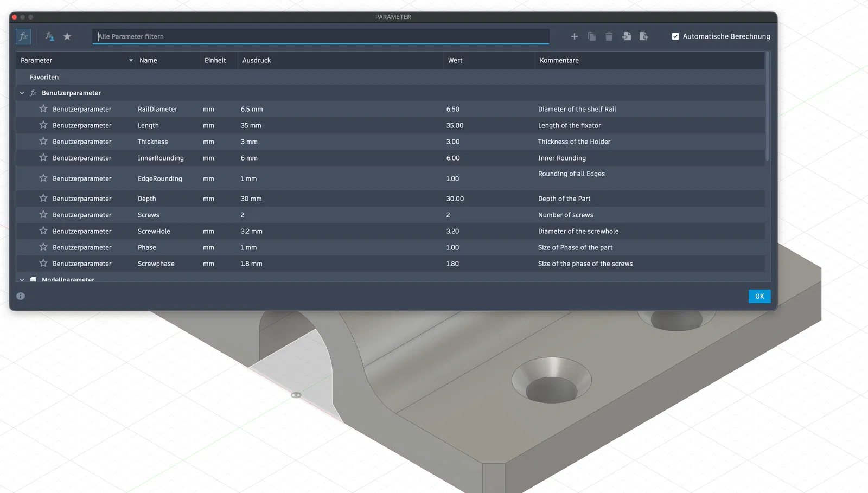Viewport: 868px width, 493px height.
Task: Click comment 'Diameter of the shelf Rail'
Action: coord(577,109)
